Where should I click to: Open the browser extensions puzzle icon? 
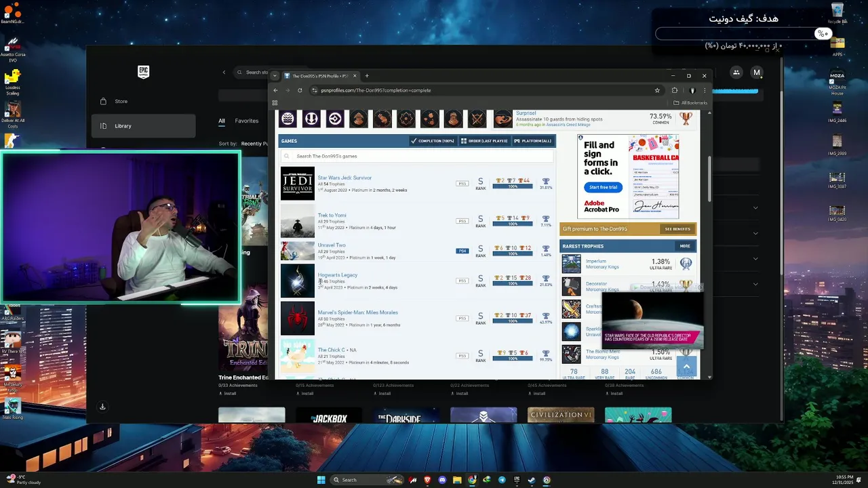(675, 90)
